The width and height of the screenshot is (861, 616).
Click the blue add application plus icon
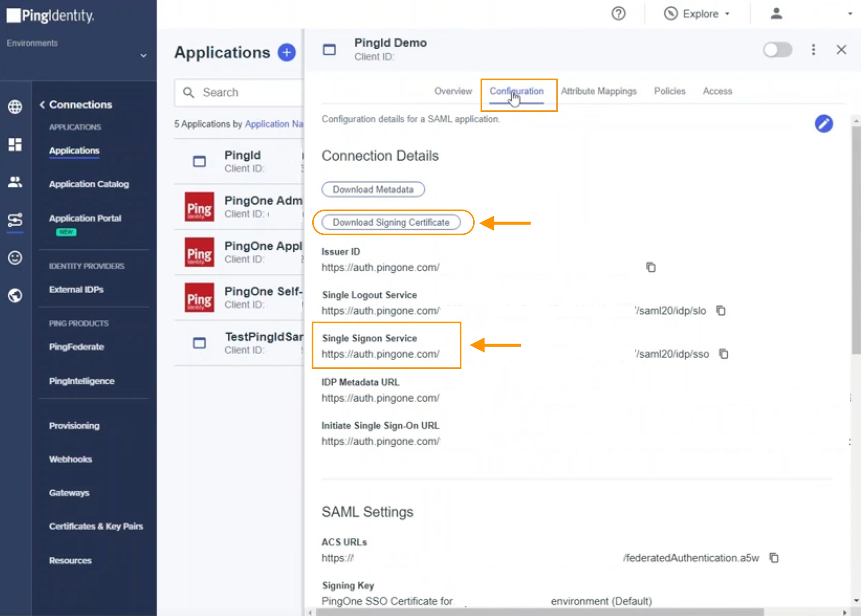coord(286,52)
